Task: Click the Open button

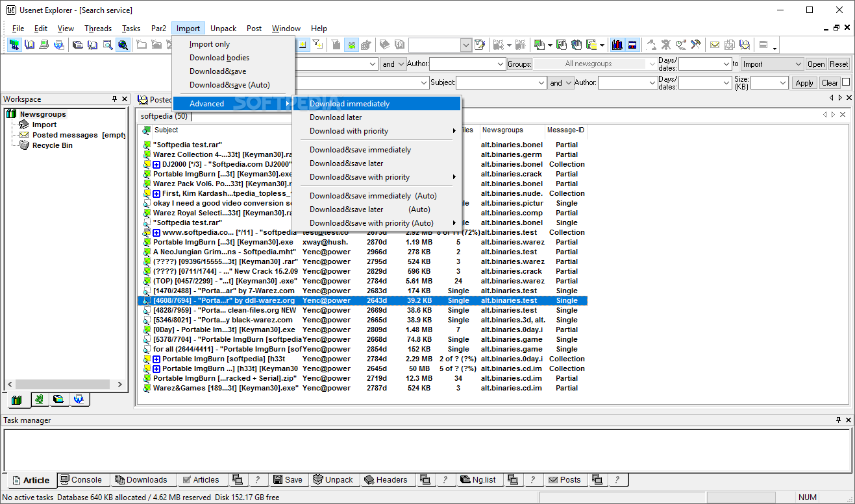Action: (816, 64)
